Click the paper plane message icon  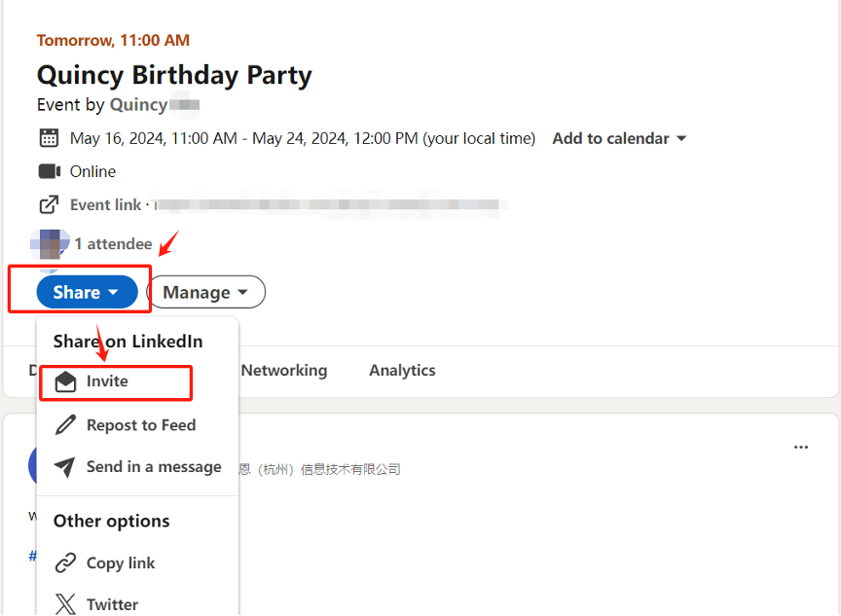(x=65, y=467)
